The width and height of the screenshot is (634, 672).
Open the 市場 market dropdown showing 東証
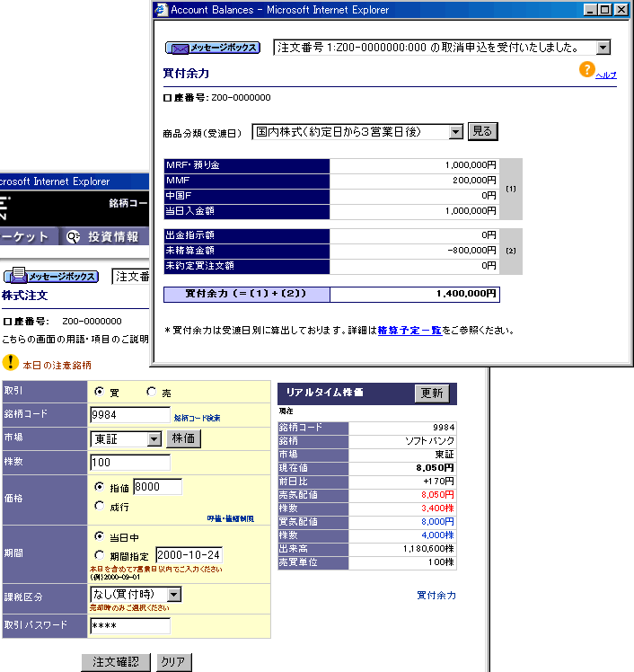[x=154, y=439]
